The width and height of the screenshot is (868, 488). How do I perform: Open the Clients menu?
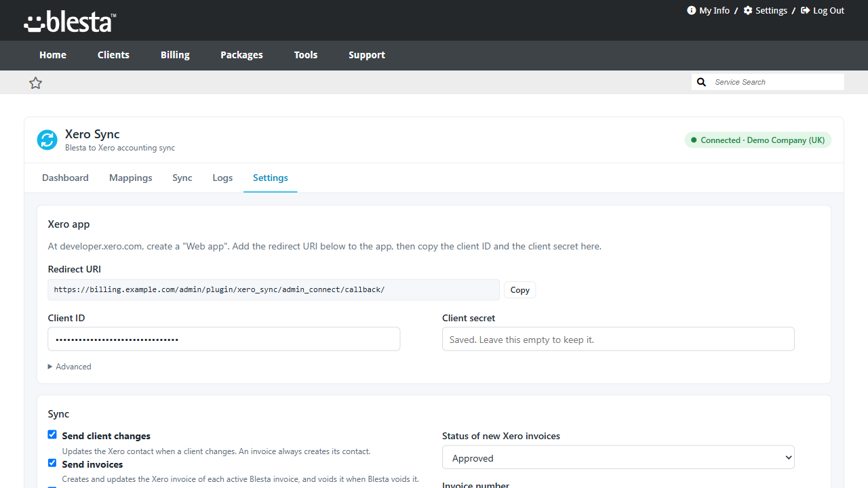tap(113, 55)
